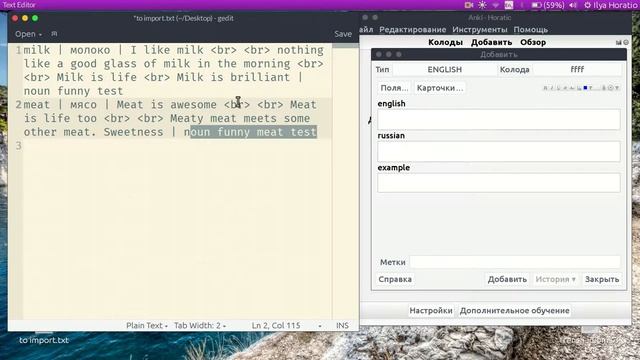The height and width of the screenshot is (360, 640).
Task: Open the Инструменты menu in Anki
Action: (x=480, y=29)
